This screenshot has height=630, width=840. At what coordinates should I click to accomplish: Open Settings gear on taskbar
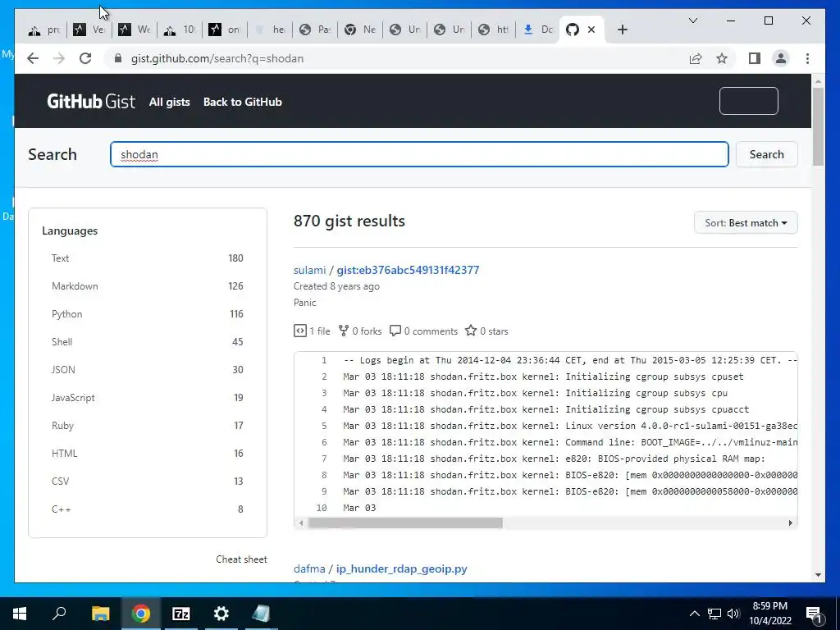click(x=221, y=614)
